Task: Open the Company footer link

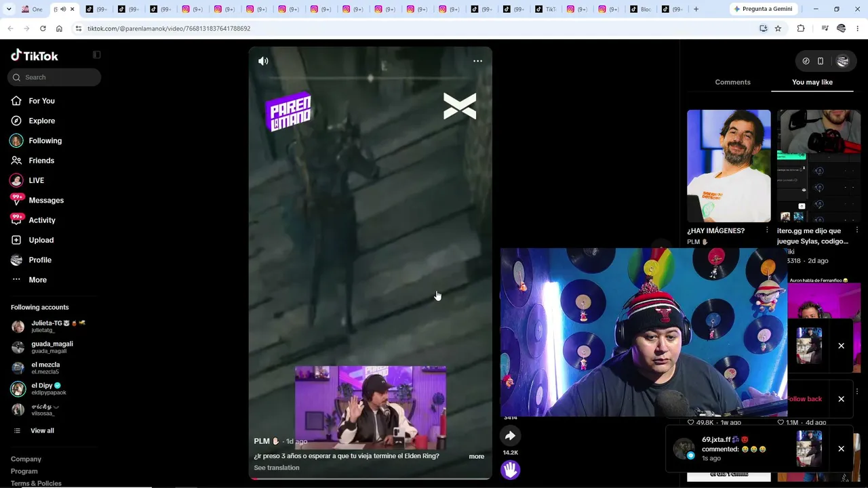Action: (x=26, y=459)
